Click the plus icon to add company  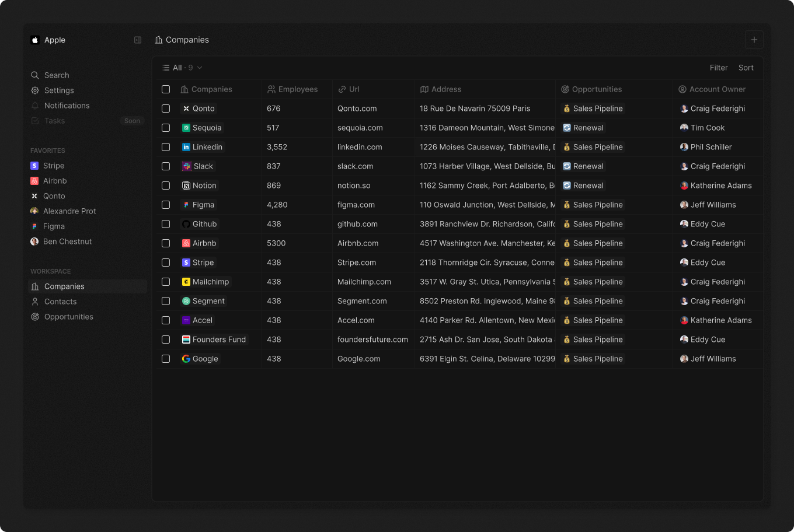754,40
